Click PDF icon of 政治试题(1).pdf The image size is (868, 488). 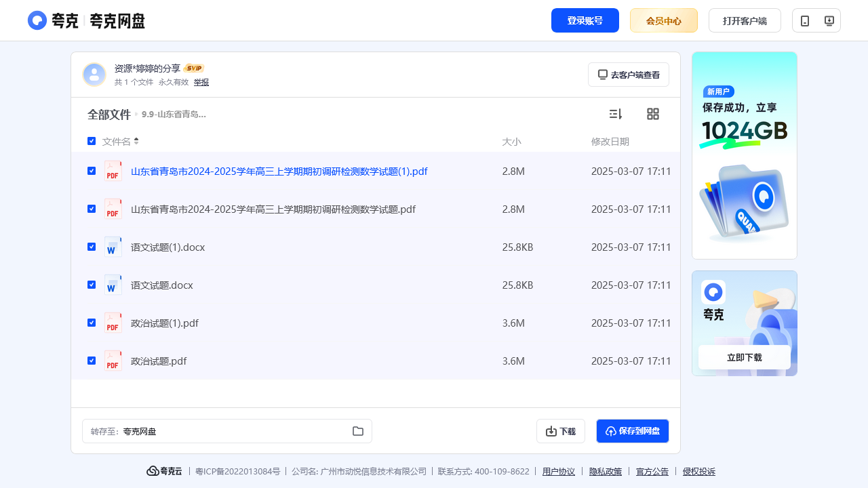click(x=113, y=323)
